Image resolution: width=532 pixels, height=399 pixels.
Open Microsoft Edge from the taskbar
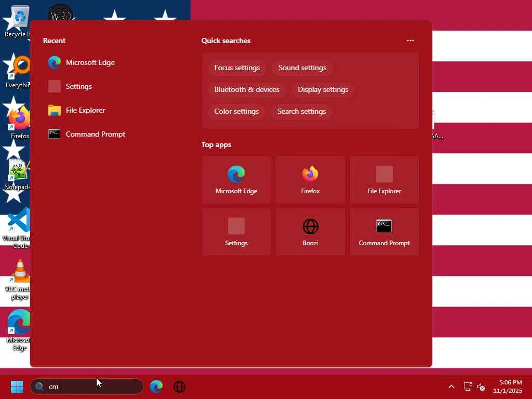156,387
